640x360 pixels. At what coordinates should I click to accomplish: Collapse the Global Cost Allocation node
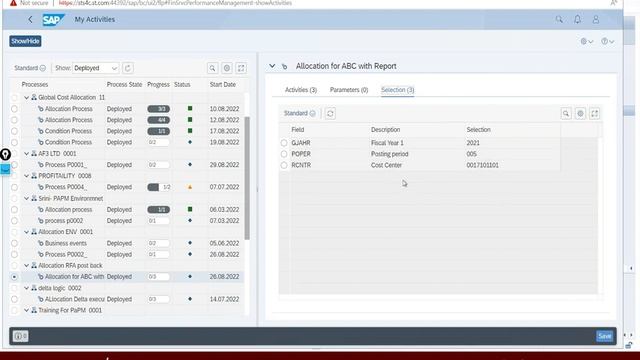tap(27, 98)
